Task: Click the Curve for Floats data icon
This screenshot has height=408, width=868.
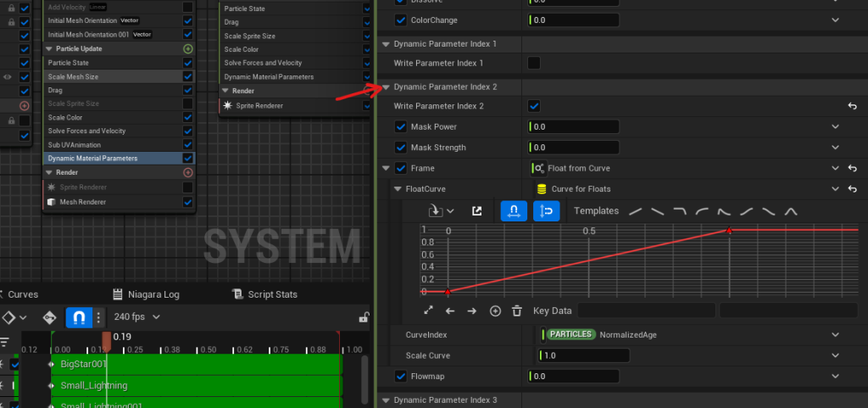Action: tap(542, 189)
